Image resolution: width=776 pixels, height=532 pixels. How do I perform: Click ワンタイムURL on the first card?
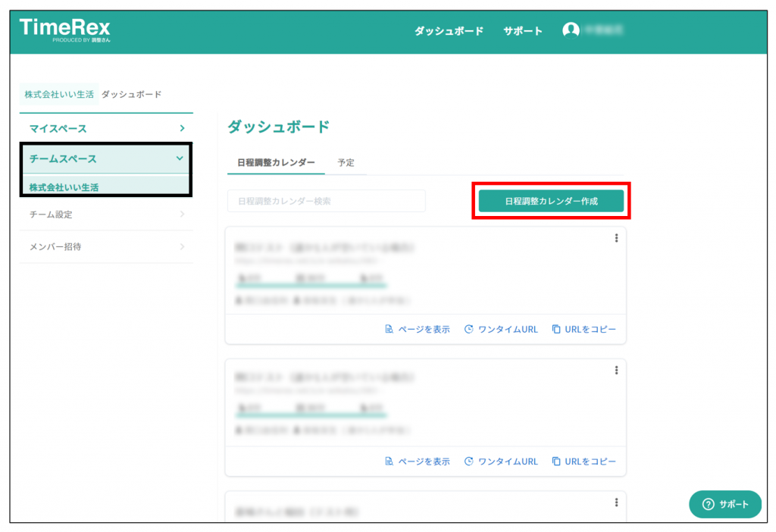(501, 330)
